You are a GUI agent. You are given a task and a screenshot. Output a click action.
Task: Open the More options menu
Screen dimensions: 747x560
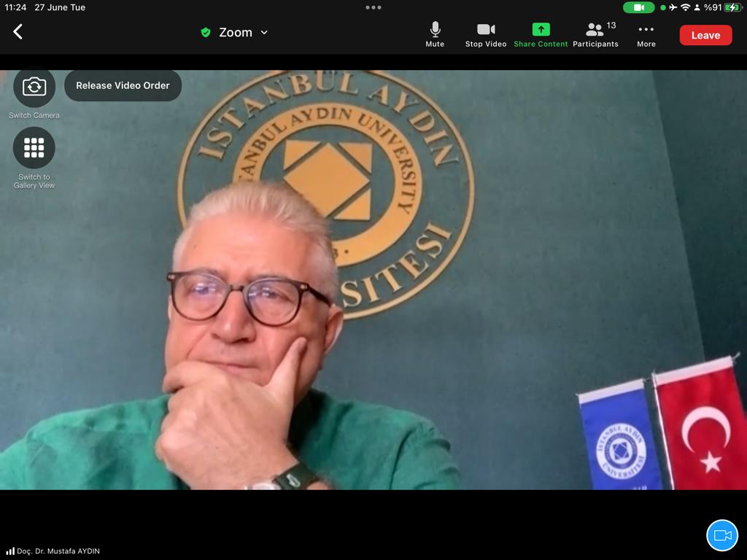[x=646, y=35]
